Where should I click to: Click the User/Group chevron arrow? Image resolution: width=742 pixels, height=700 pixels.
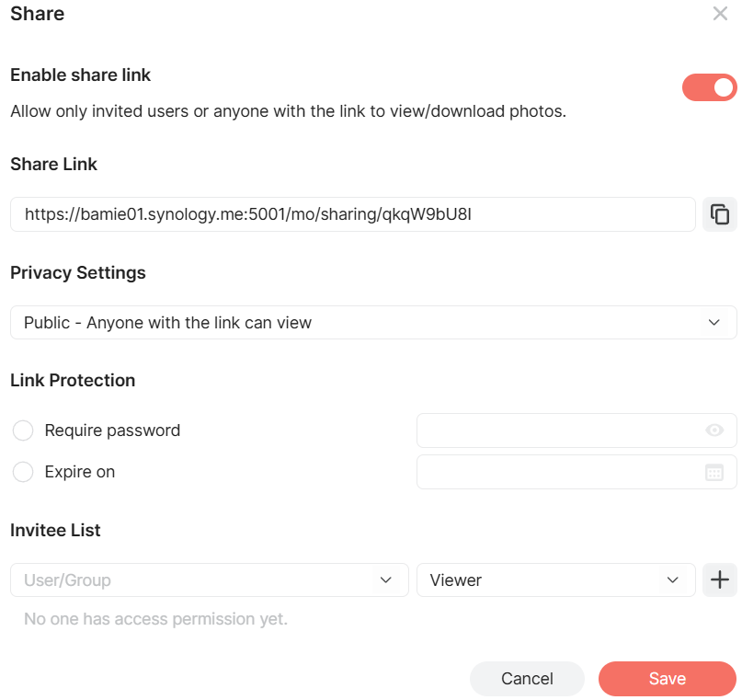click(385, 580)
